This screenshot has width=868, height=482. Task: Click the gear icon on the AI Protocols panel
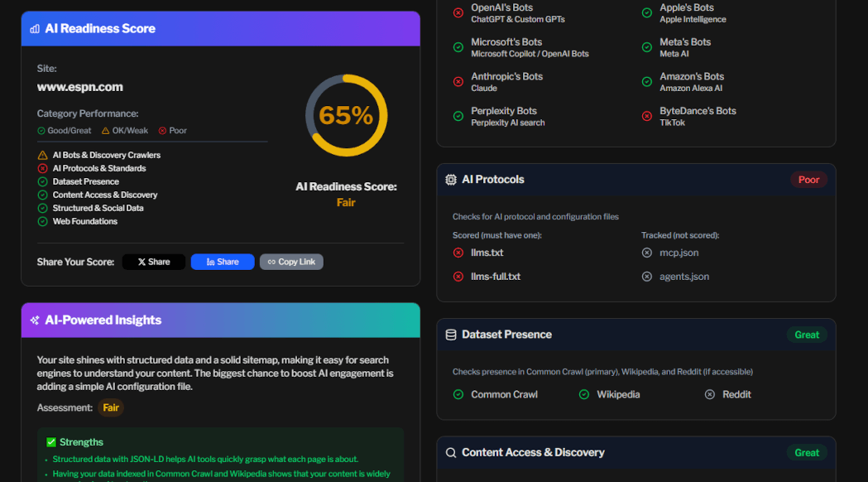[451, 179]
